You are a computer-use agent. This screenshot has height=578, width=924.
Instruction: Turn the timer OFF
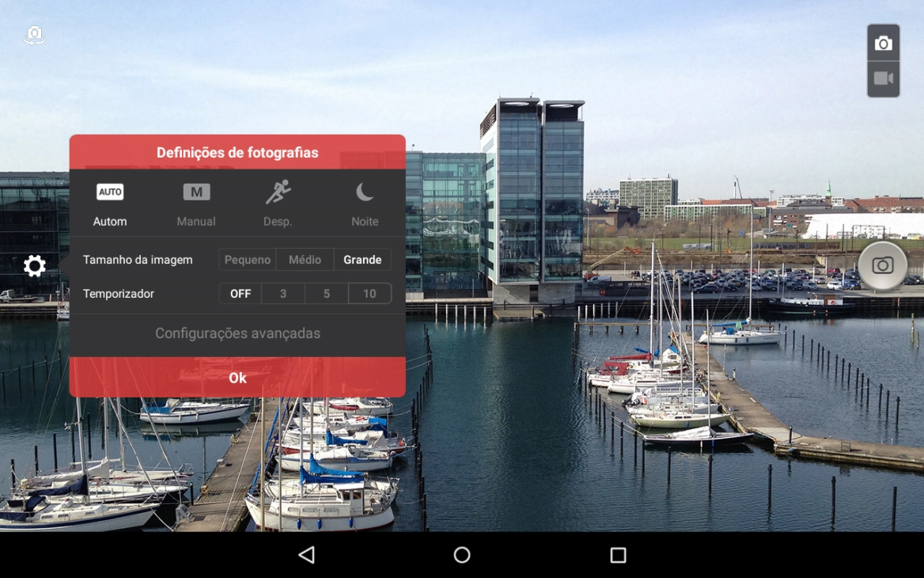(x=240, y=294)
